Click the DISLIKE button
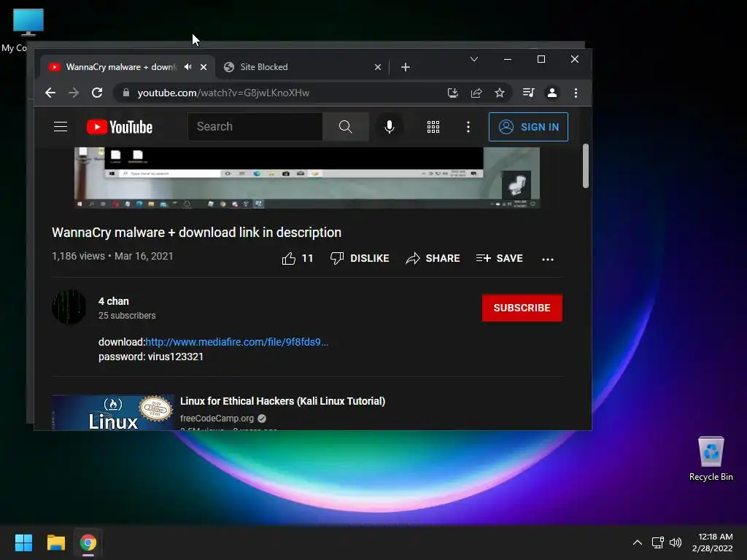747x560 pixels. [360, 258]
